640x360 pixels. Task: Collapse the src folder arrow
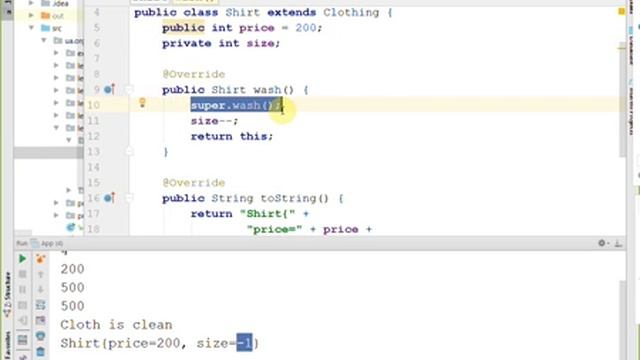tap(31, 28)
